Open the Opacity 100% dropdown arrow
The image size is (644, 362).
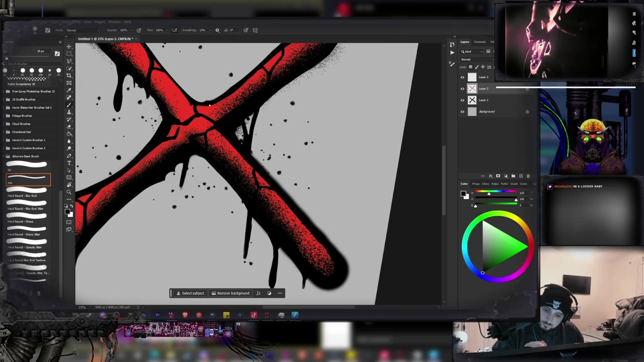pos(130,30)
